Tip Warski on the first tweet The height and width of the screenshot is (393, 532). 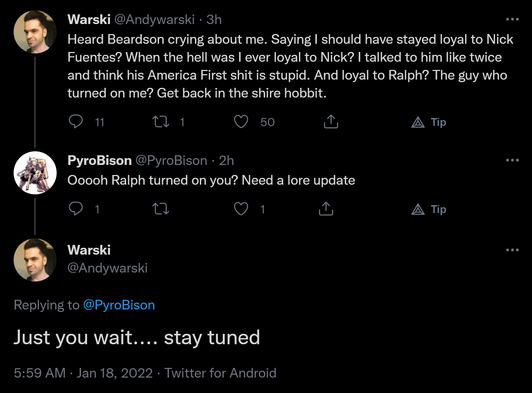(x=429, y=122)
